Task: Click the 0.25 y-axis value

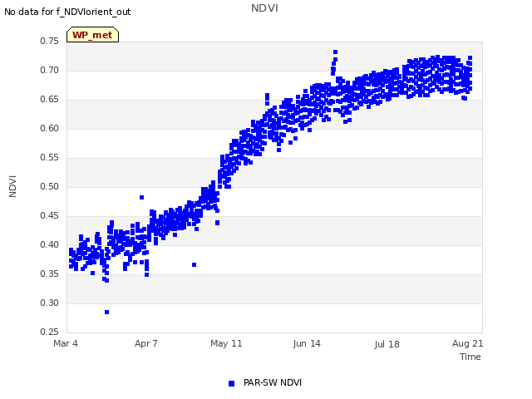Action: [49, 332]
